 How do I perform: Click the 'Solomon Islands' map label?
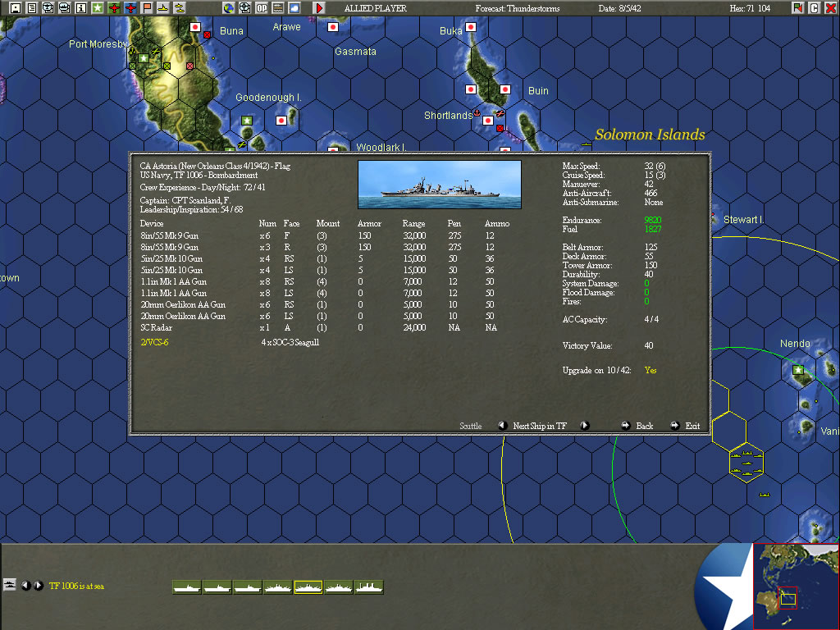pyautogui.click(x=650, y=135)
